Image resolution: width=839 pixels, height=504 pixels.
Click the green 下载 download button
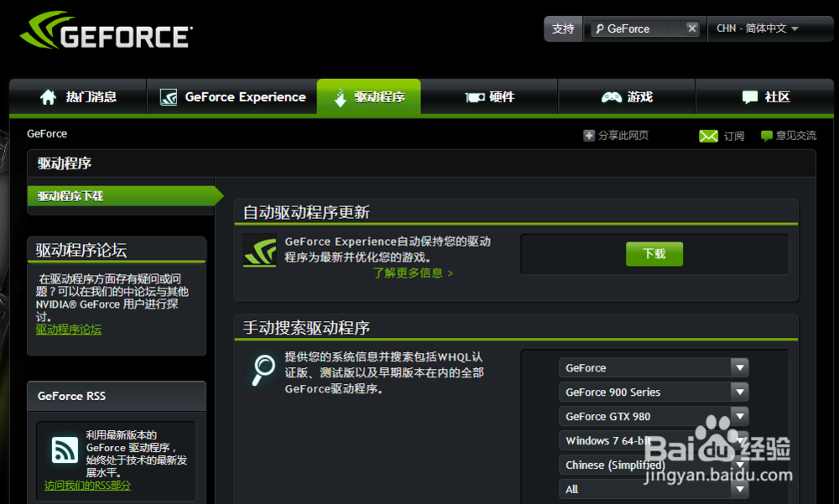pos(654,253)
